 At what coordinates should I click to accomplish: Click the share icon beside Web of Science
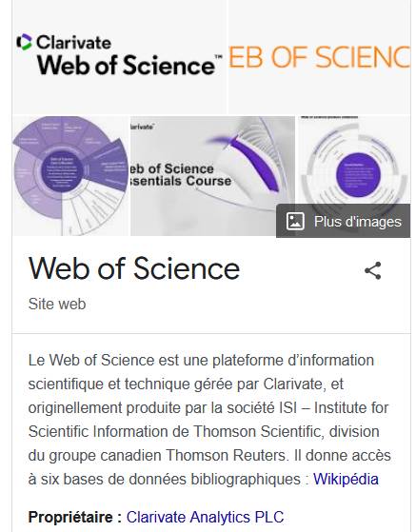point(372,270)
